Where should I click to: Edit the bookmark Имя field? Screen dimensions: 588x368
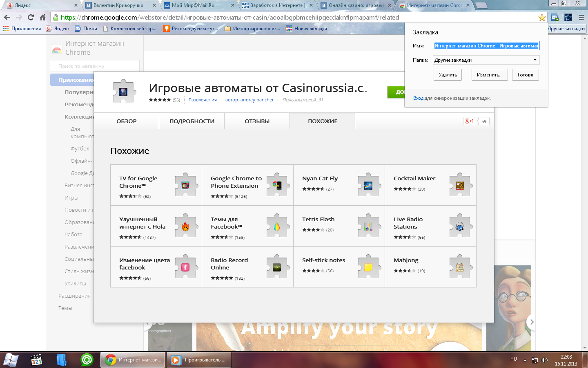pos(486,46)
